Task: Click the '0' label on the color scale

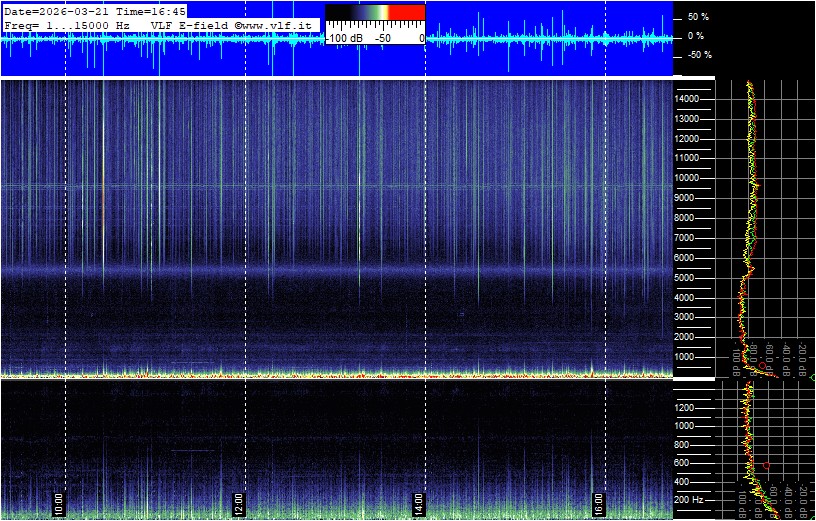Action: [x=421, y=39]
